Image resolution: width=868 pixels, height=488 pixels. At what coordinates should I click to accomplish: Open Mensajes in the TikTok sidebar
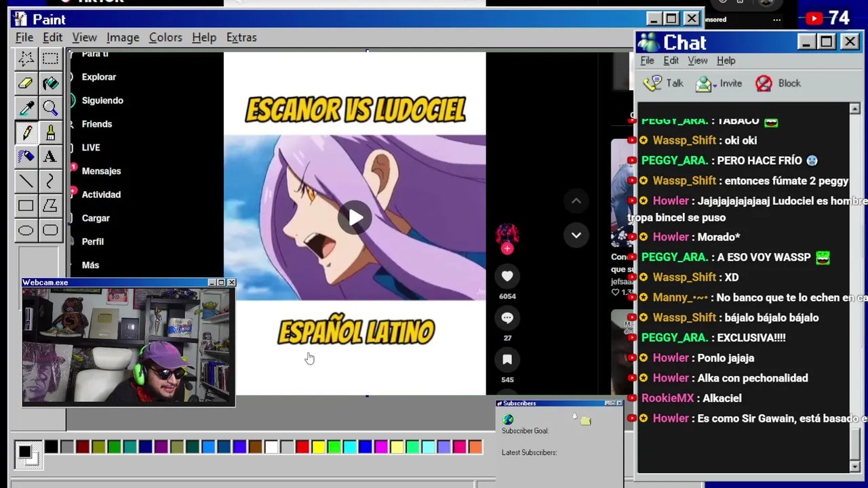point(101,171)
